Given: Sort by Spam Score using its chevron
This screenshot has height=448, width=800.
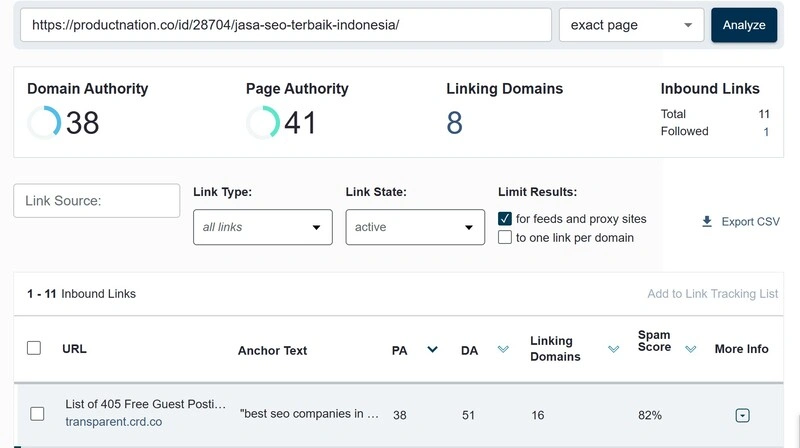Looking at the screenshot, I should coord(690,349).
